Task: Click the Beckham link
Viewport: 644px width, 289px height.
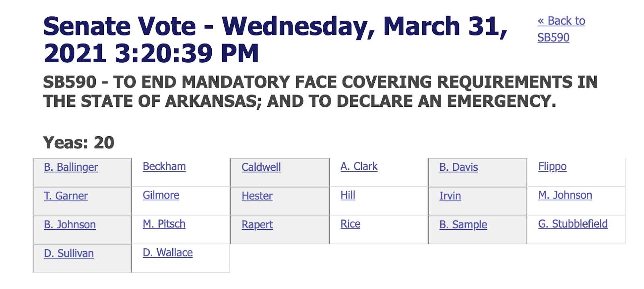Action: pos(164,166)
